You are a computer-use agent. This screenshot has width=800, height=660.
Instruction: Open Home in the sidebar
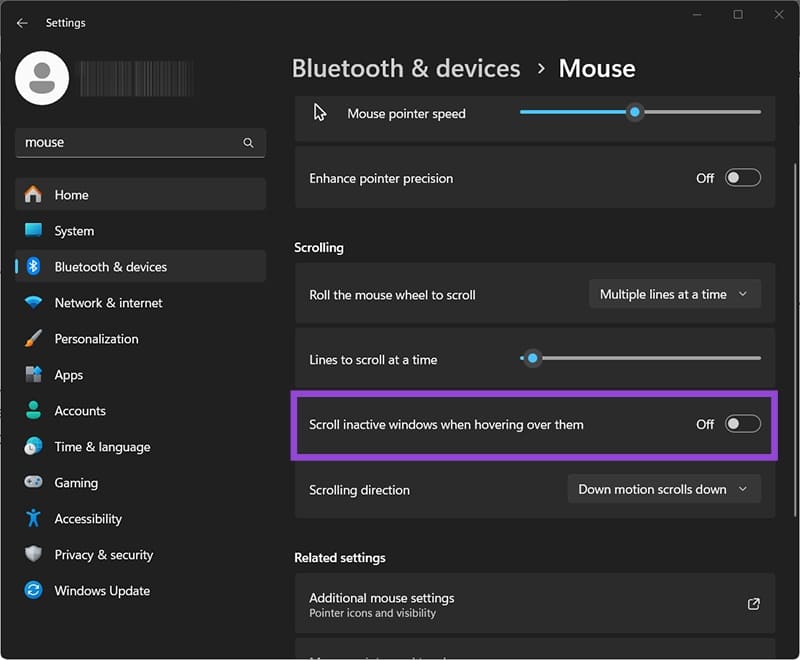coord(140,194)
